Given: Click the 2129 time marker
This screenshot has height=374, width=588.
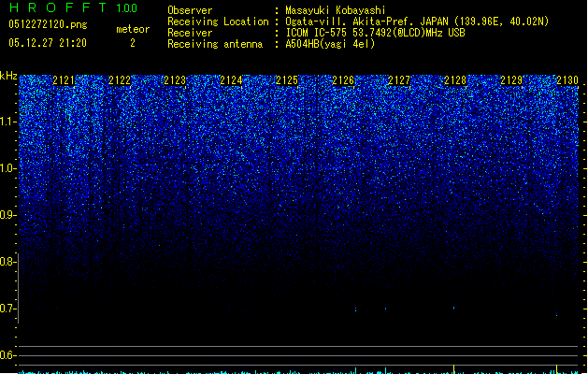Looking at the screenshot, I should (511, 80).
